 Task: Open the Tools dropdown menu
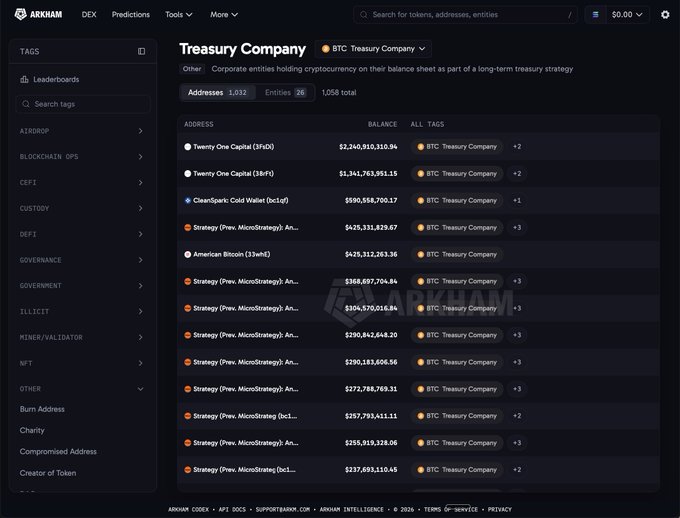178,15
